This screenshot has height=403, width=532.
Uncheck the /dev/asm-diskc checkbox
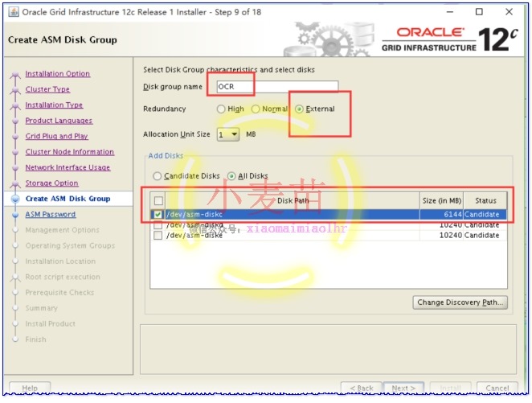point(158,214)
